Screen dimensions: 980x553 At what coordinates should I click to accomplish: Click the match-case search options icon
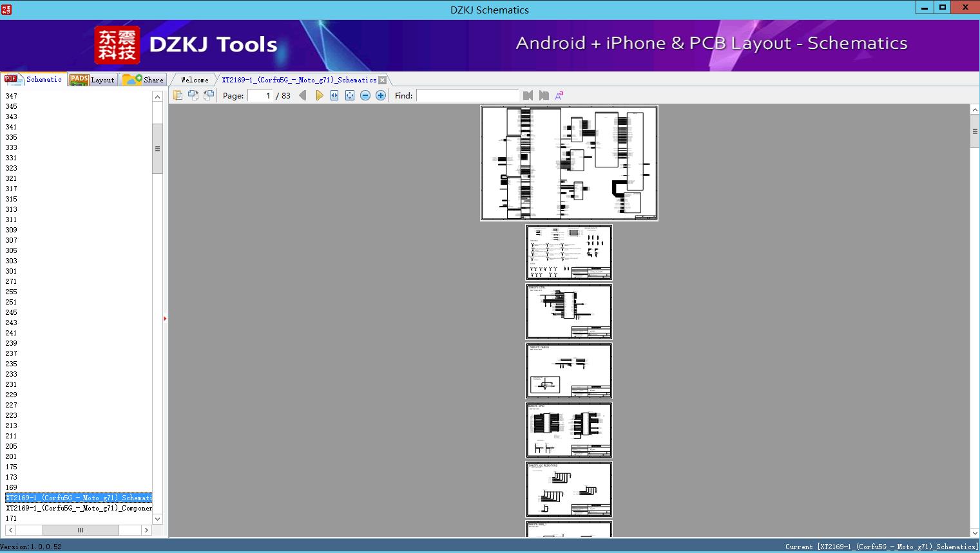point(559,95)
